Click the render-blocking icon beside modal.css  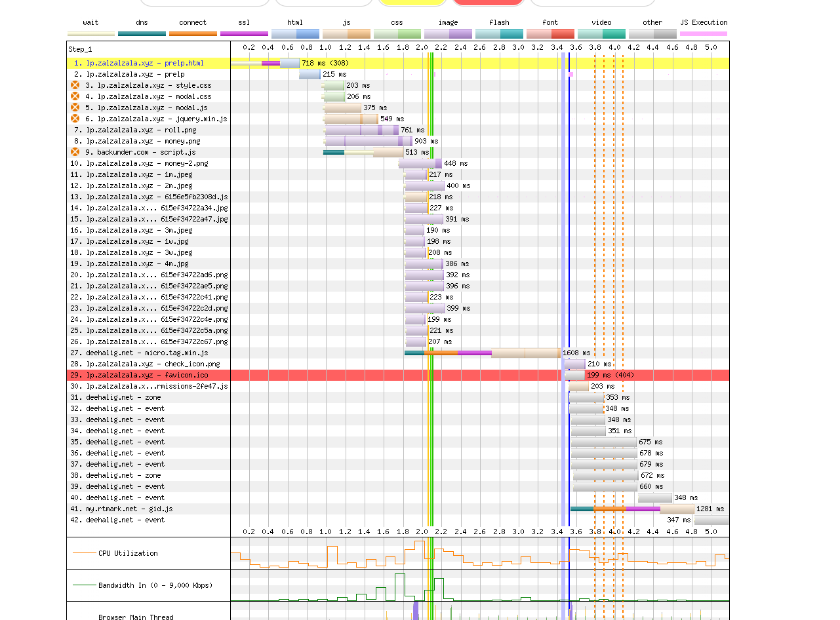click(75, 96)
